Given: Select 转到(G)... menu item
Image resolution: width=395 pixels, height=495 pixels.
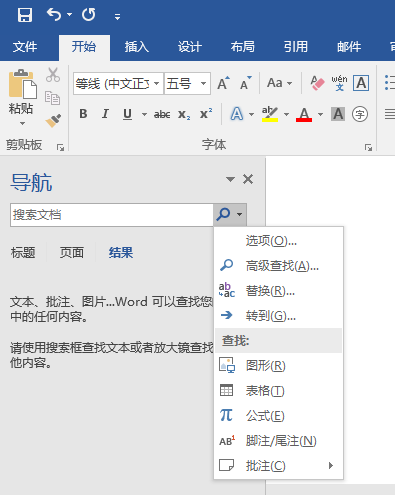Looking at the screenshot, I should tap(279, 316).
